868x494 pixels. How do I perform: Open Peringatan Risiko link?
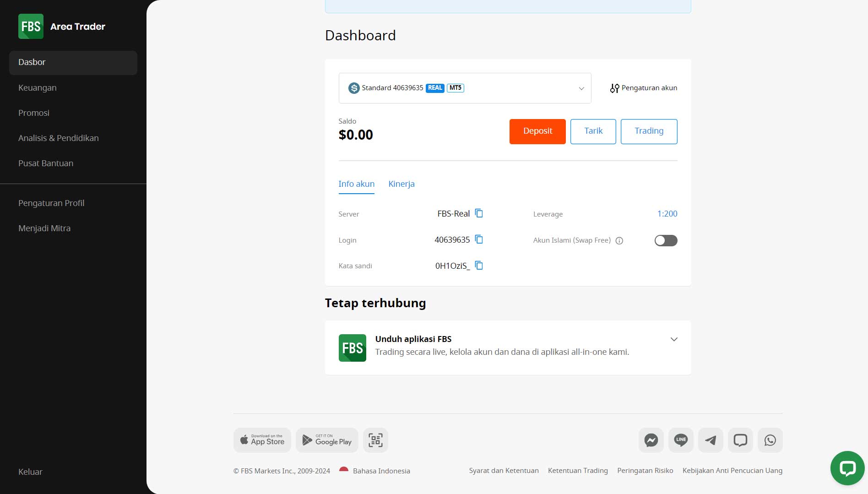[645, 471]
